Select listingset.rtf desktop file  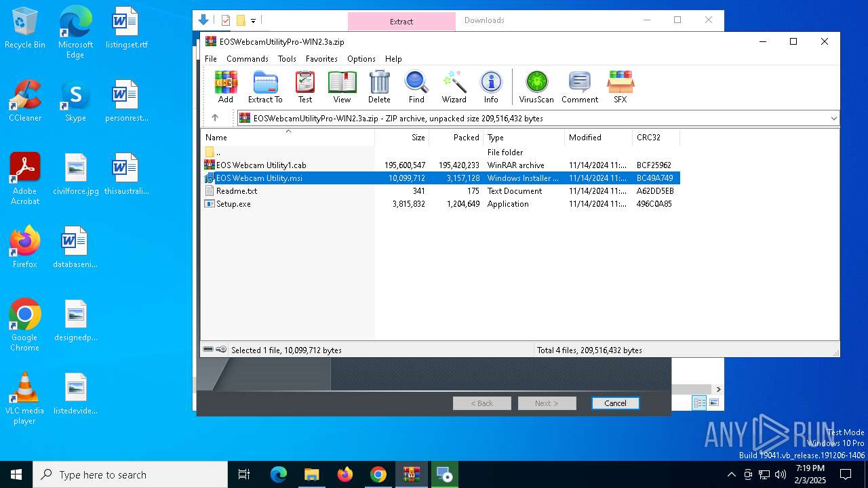126,28
